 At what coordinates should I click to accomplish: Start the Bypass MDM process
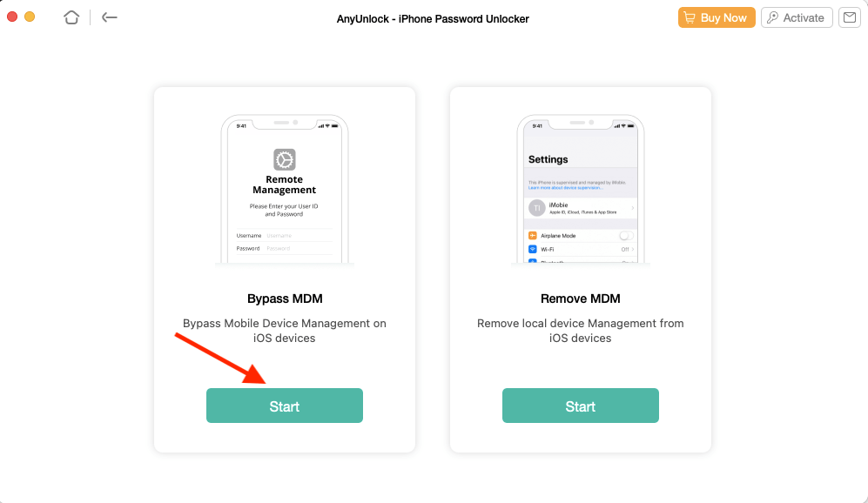tap(285, 406)
